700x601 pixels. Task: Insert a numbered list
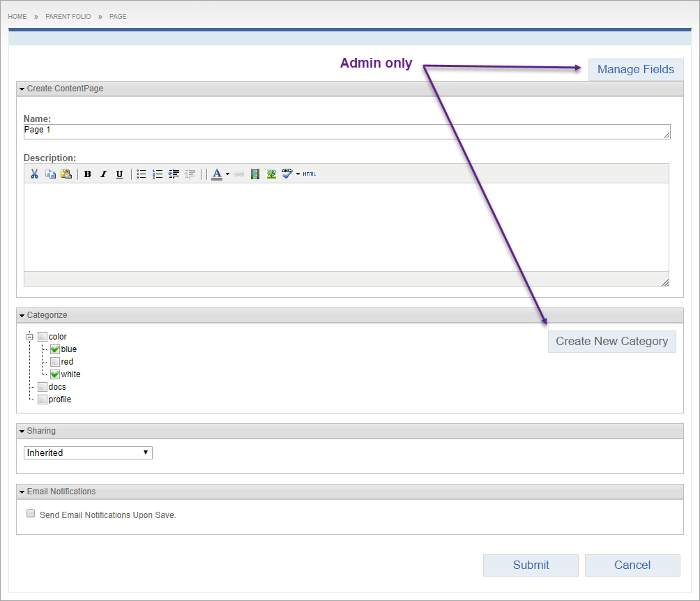[158, 174]
